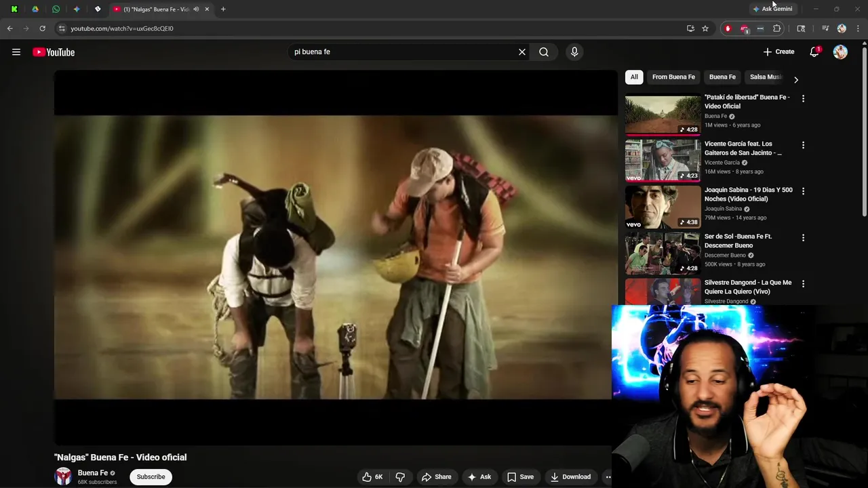868x488 pixels.
Task: Click the page vertical scrollbar
Action: pos(864,131)
